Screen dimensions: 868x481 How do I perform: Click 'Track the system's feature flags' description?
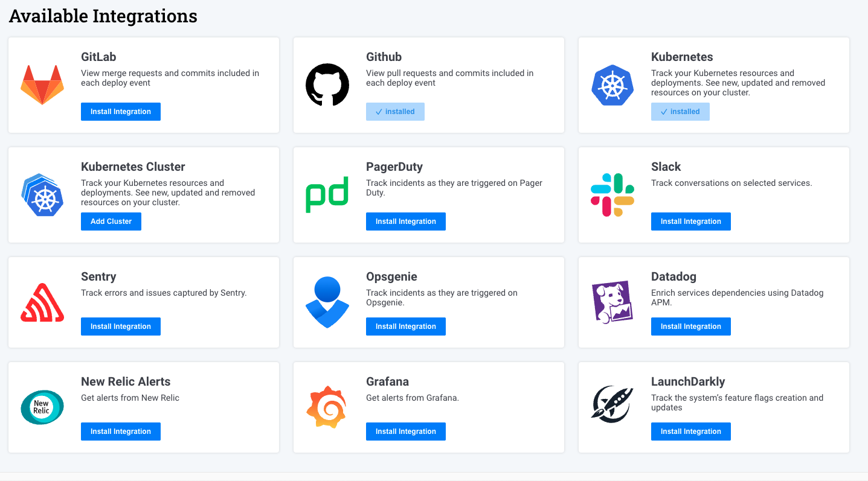(x=737, y=403)
